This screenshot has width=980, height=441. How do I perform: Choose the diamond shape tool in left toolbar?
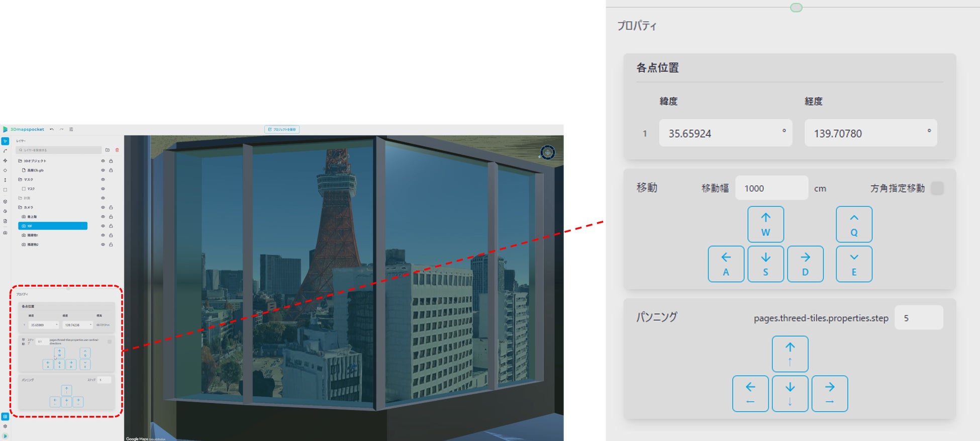5,170
